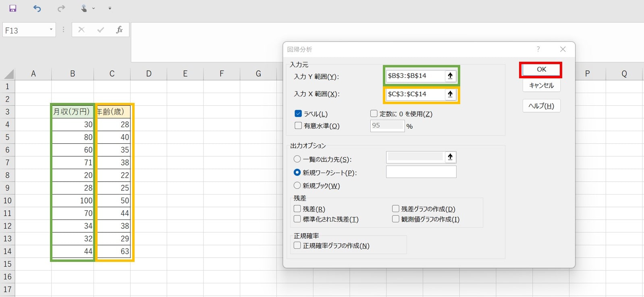Enable 正規確率グラフの作成(N) checkbox
This screenshot has height=297, width=644.
(x=297, y=245)
